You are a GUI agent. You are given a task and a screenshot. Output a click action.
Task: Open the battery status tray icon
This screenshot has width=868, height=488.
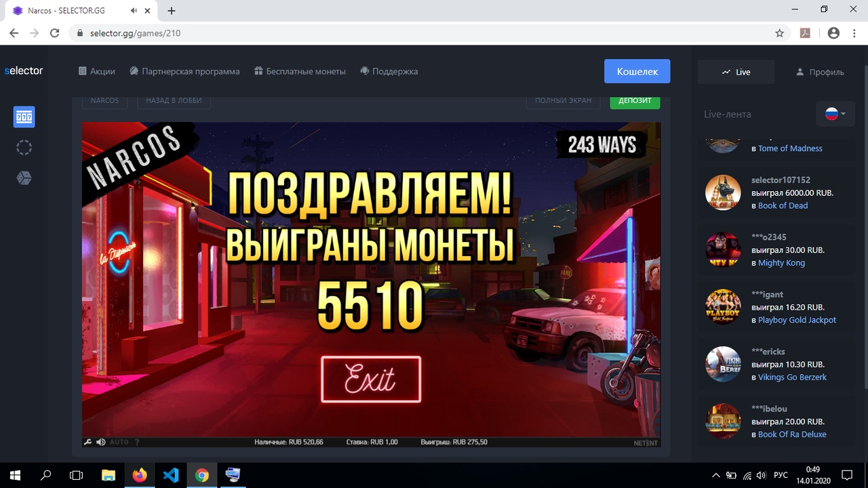(732, 475)
